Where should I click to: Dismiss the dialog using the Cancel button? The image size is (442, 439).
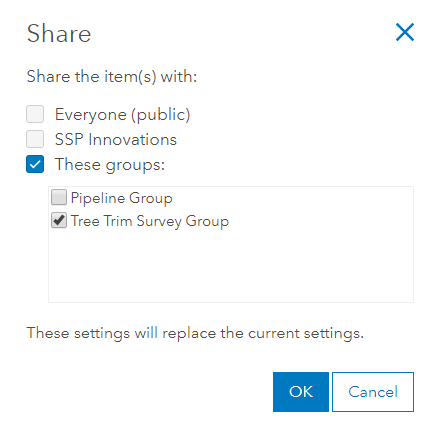(x=373, y=392)
